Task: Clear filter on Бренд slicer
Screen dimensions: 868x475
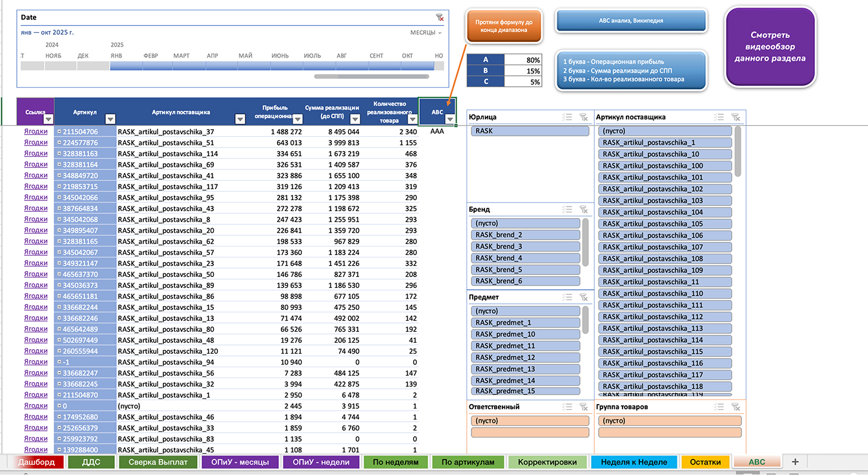Action: (583, 210)
